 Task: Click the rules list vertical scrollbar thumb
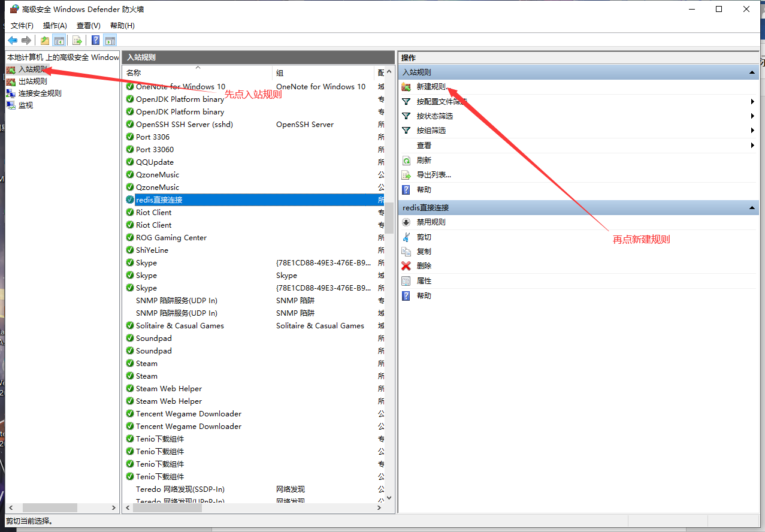click(389, 217)
